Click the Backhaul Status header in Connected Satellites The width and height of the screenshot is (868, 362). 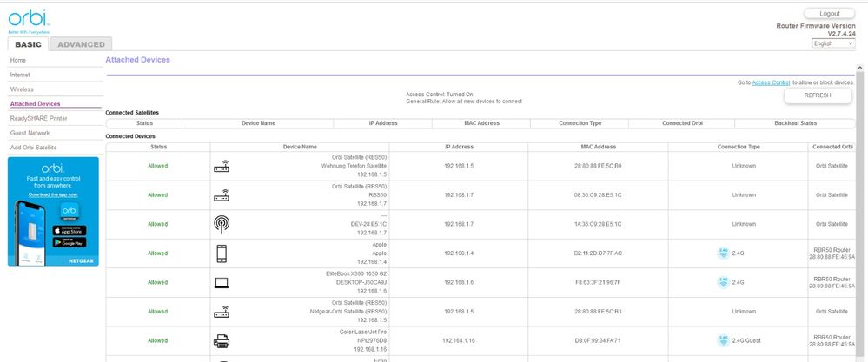(x=795, y=123)
